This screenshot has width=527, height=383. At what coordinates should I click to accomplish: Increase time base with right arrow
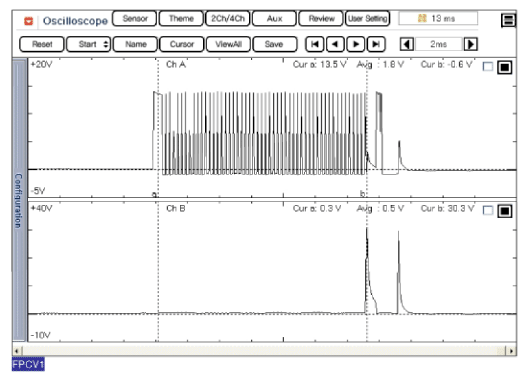(471, 44)
